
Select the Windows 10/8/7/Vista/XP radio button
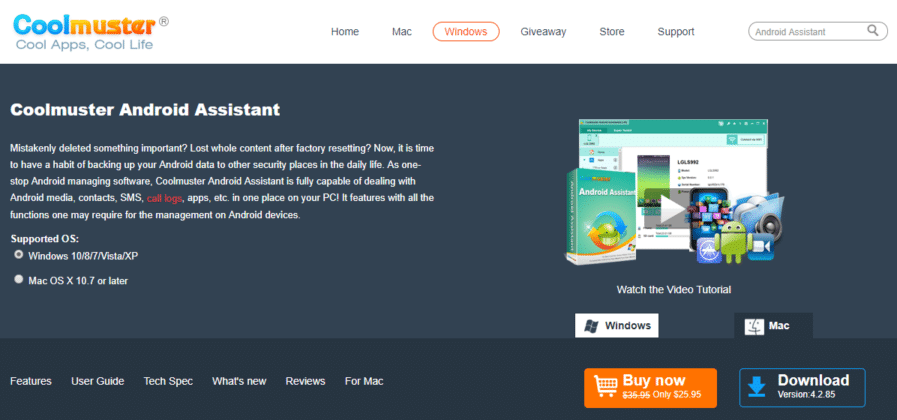[x=18, y=256]
